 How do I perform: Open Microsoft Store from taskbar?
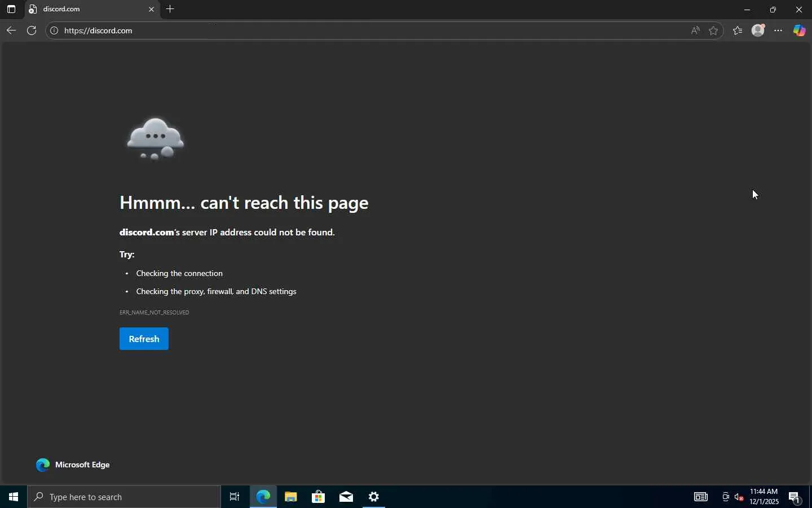coord(319,497)
